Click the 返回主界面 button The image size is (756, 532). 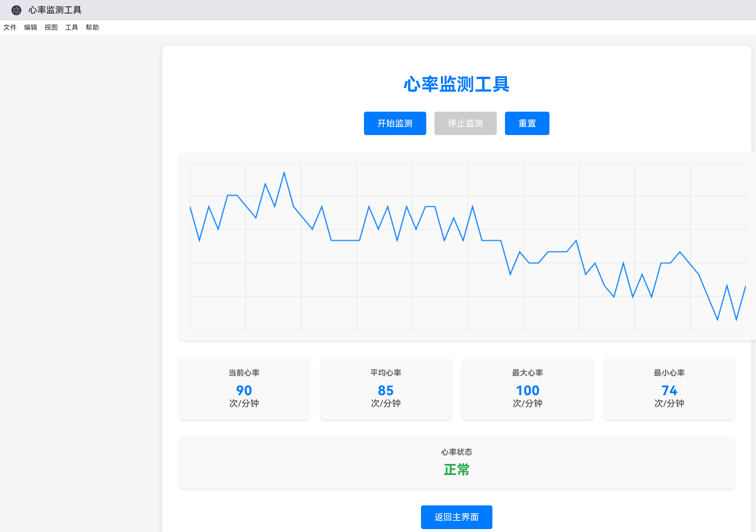(456, 517)
